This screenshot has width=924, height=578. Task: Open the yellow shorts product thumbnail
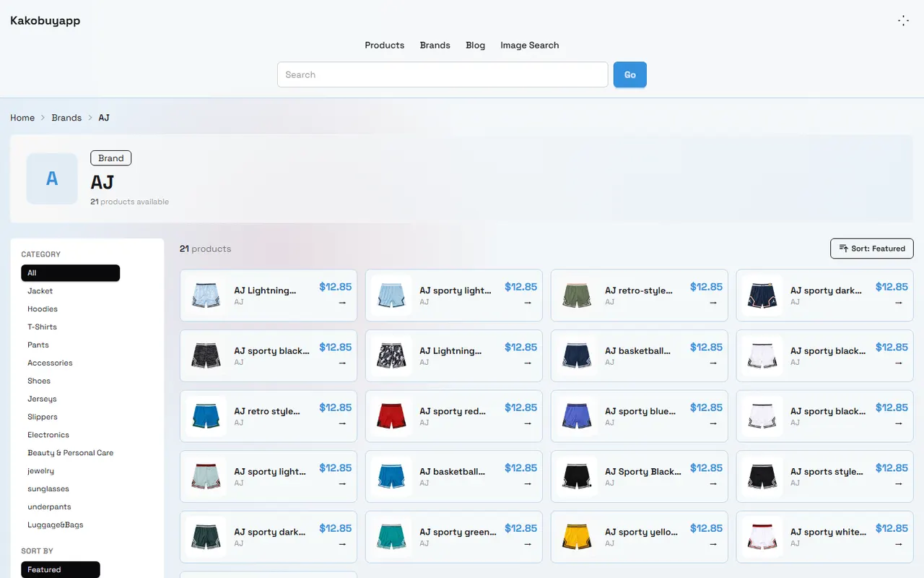click(577, 537)
